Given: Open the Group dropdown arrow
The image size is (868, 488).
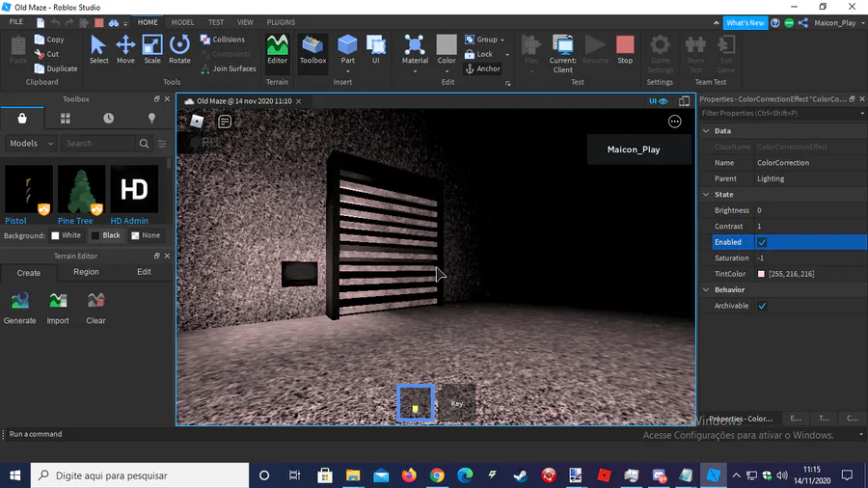Looking at the screenshot, I should click(x=502, y=40).
